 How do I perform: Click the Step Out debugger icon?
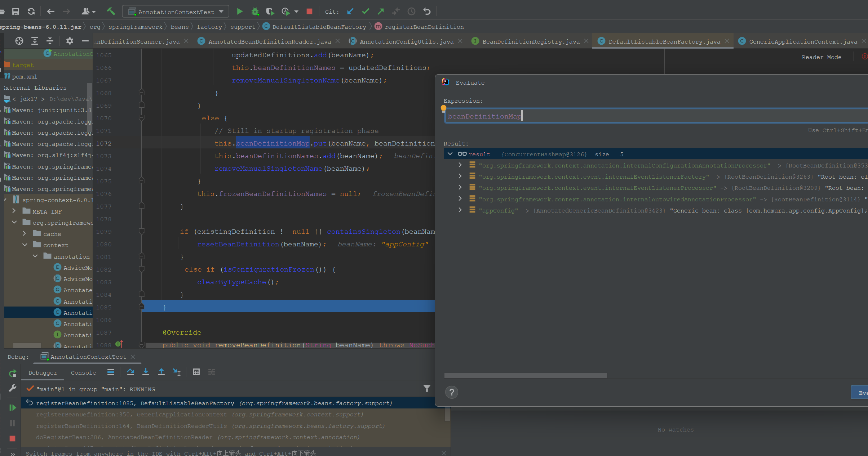click(x=161, y=372)
